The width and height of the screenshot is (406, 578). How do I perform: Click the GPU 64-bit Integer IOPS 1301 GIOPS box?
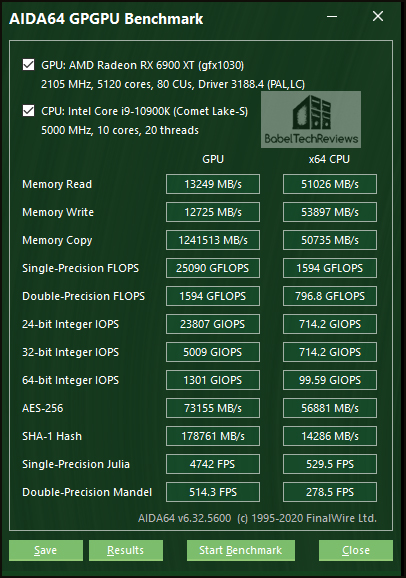[x=213, y=380]
